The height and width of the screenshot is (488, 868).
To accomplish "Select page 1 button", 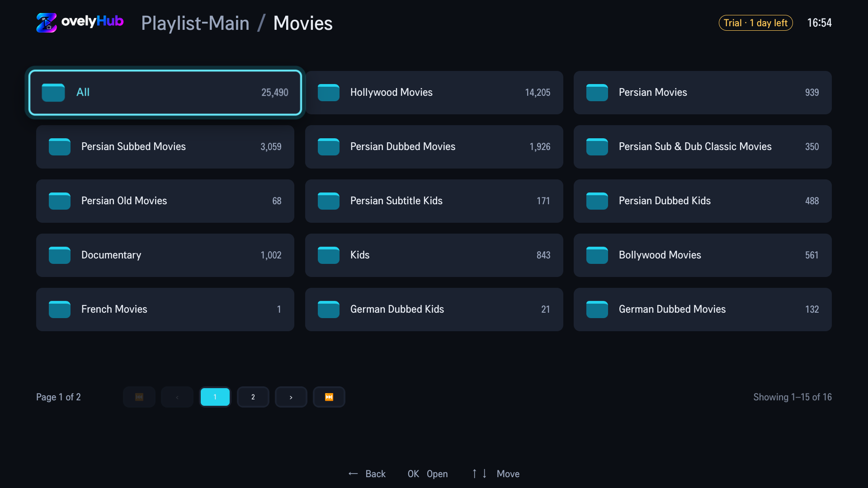I will pos(215,397).
